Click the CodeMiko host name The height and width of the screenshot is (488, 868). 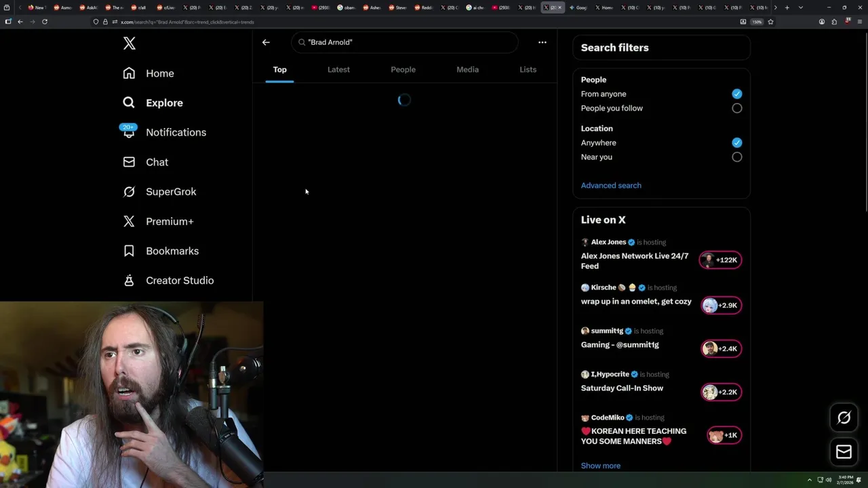[x=608, y=418]
